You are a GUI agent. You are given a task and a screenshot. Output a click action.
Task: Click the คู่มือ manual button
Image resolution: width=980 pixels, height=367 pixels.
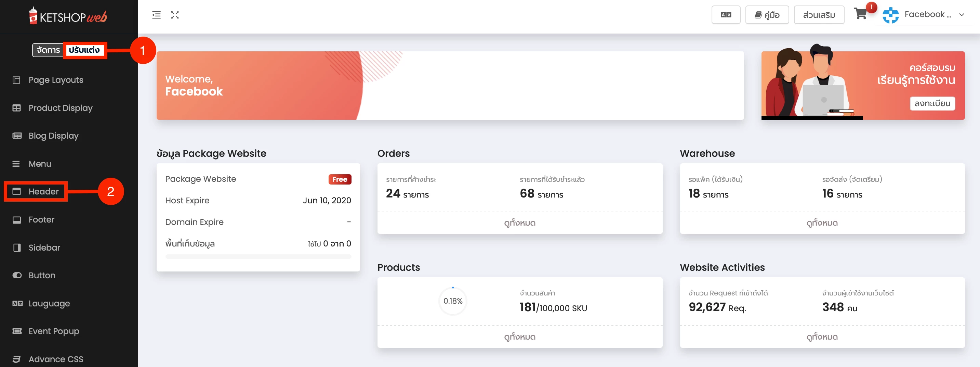767,15
